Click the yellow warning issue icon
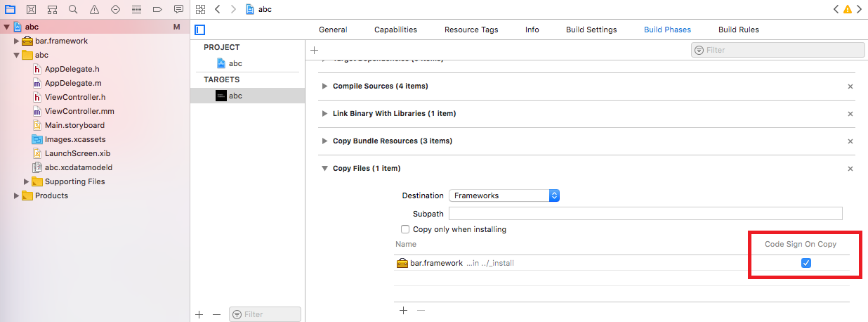This screenshot has width=868, height=322. click(x=848, y=9)
